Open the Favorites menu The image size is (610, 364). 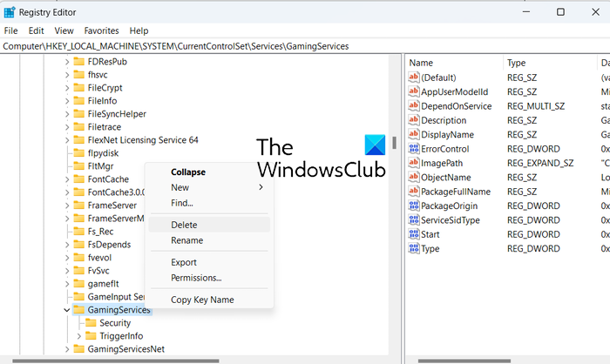click(102, 30)
